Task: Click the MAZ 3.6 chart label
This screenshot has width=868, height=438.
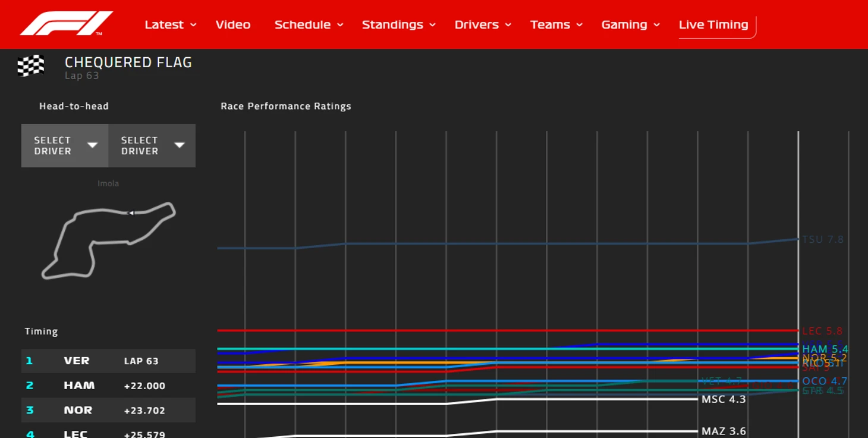Action: coord(724,431)
